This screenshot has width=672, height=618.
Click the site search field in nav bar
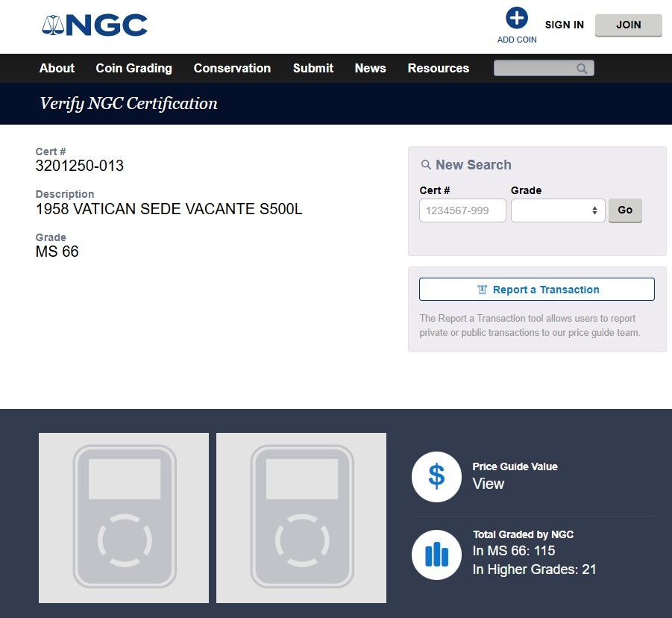coord(544,68)
